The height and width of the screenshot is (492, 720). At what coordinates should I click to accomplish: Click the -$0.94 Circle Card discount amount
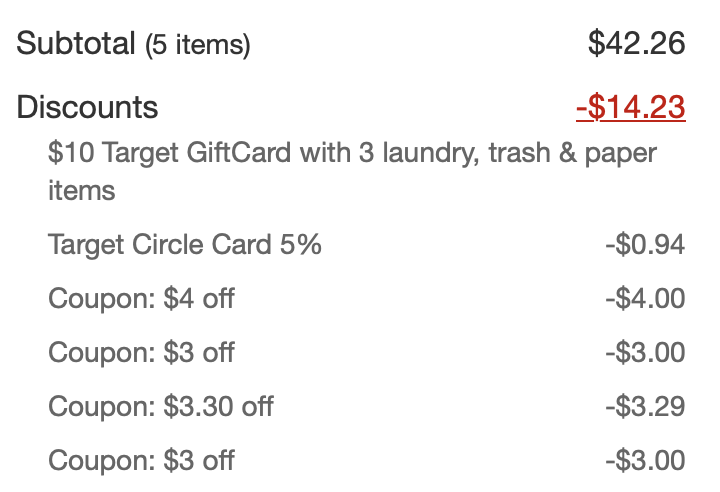pos(645,244)
